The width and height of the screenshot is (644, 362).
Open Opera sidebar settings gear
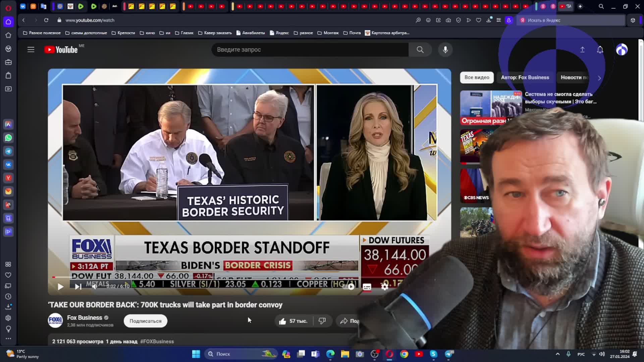pyautogui.click(x=8, y=318)
